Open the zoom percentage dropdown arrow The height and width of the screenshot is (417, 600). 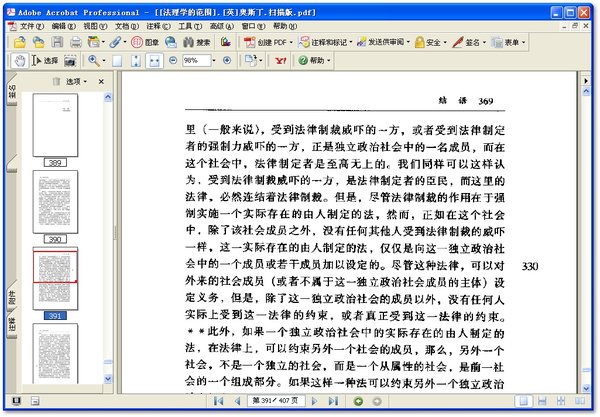pyautogui.click(x=214, y=60)
